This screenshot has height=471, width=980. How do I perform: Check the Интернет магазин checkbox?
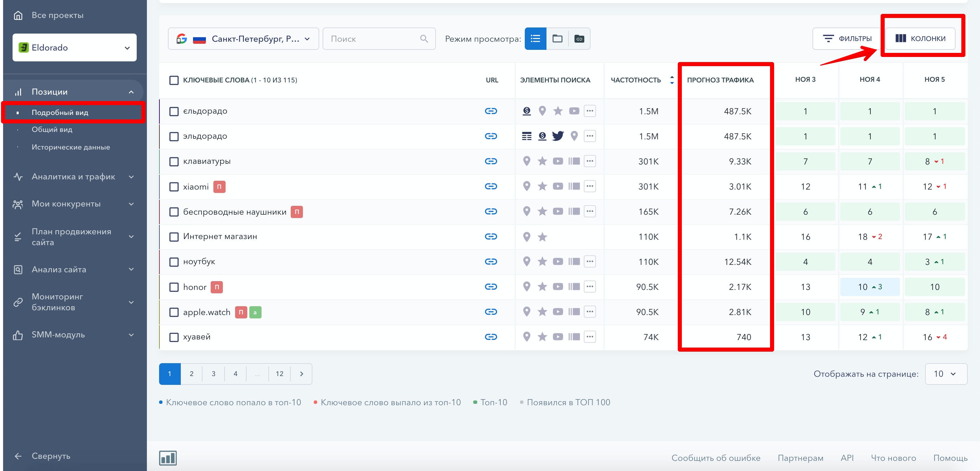(174, 237)
